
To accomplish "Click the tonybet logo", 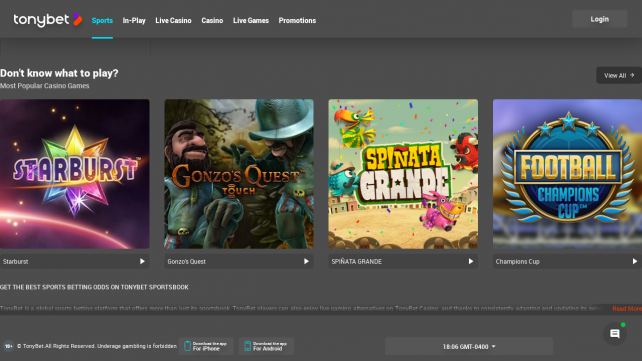I will 48,20.
